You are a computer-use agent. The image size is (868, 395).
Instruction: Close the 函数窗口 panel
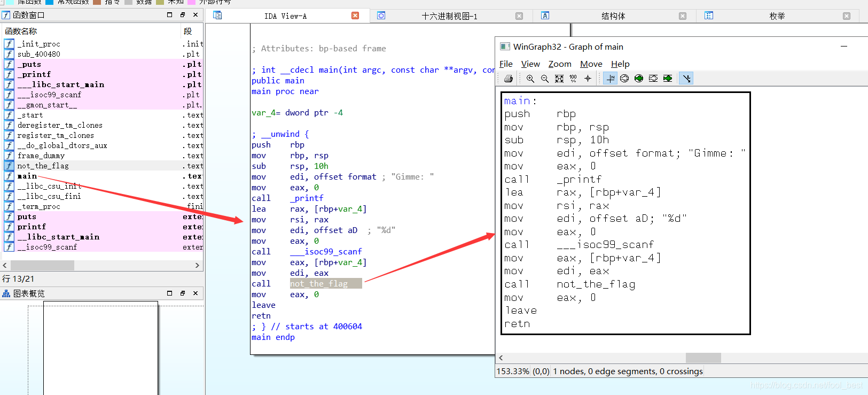196,15
